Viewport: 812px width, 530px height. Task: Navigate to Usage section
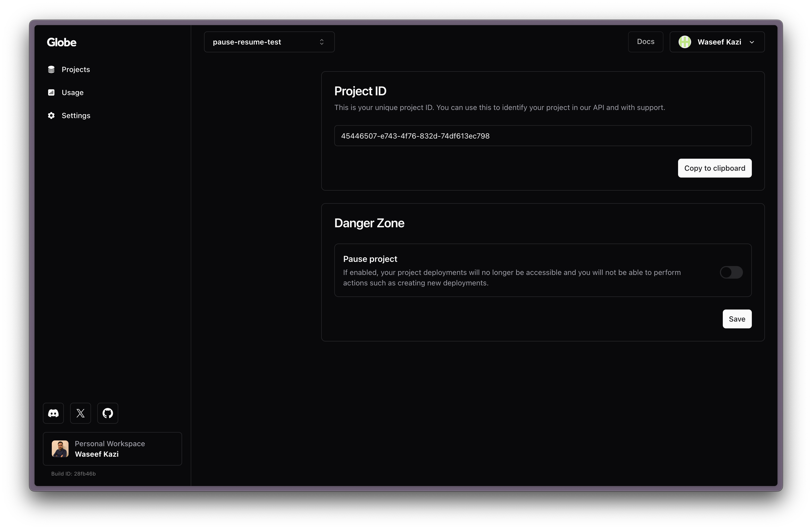click(72, 92)
